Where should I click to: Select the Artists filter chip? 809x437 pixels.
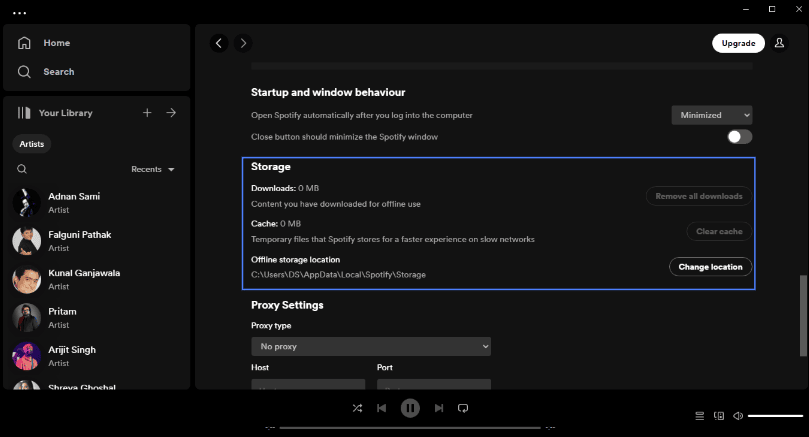[x=31, y=144]
